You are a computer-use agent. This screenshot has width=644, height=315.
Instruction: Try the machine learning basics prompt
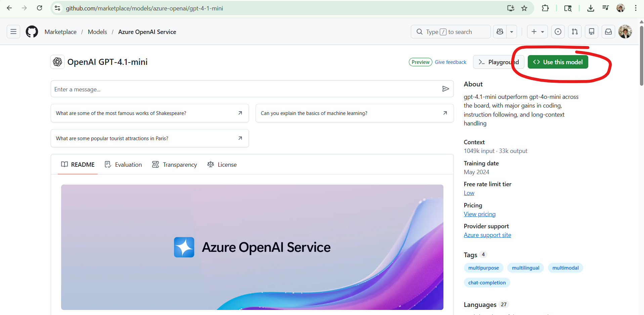pyautogui.click(x=354, y=113)
